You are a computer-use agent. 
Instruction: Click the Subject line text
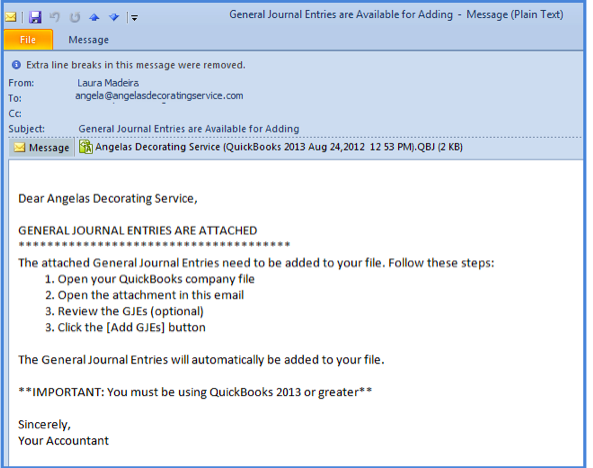[189, 129]
